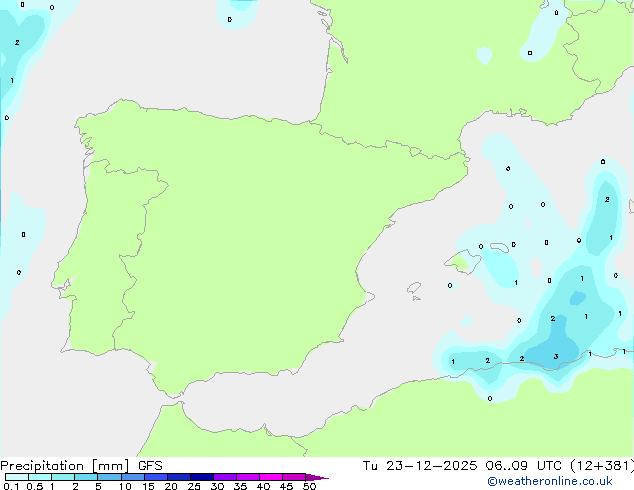Click the 'Precipitation [mm] GFS' title text

pyautogui.click(x=81, y=466)
